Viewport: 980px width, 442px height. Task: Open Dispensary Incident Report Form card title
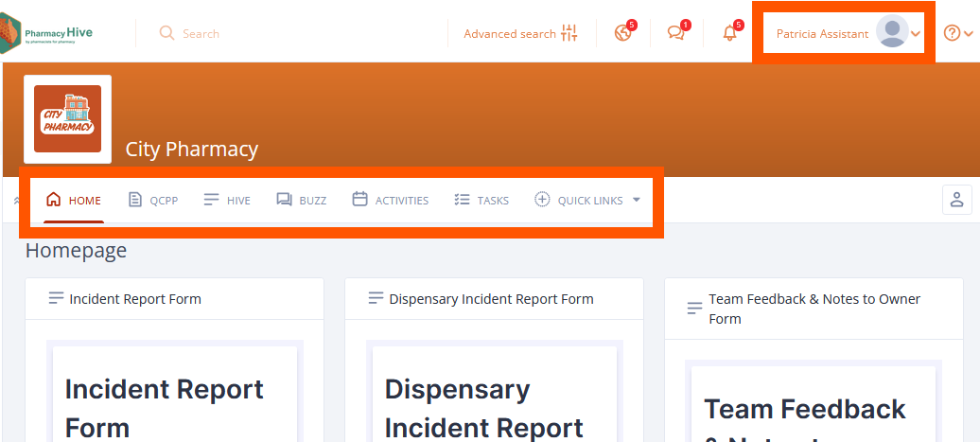(x=491, y=299)
